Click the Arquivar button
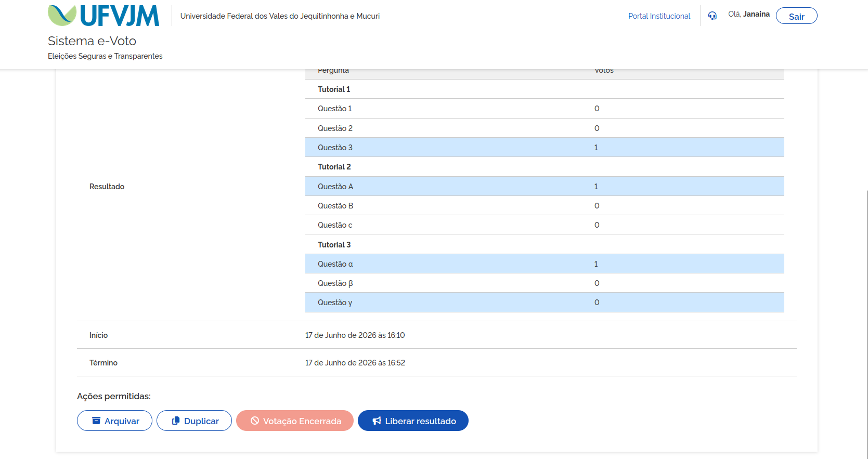The width and height of the screenshot is (868, 459). click(x=114, y=421)
